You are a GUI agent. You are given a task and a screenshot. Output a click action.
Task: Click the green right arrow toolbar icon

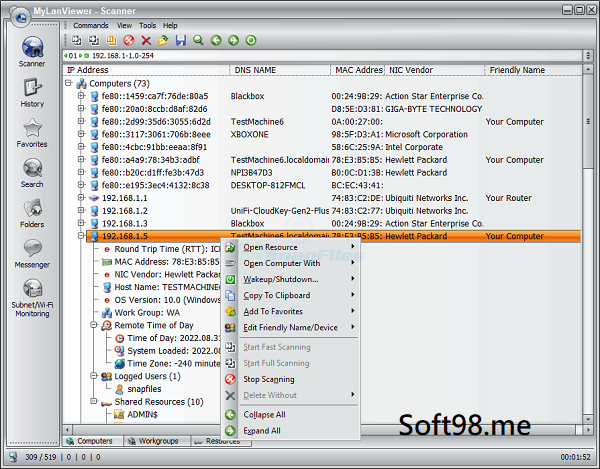coord(233,40)
